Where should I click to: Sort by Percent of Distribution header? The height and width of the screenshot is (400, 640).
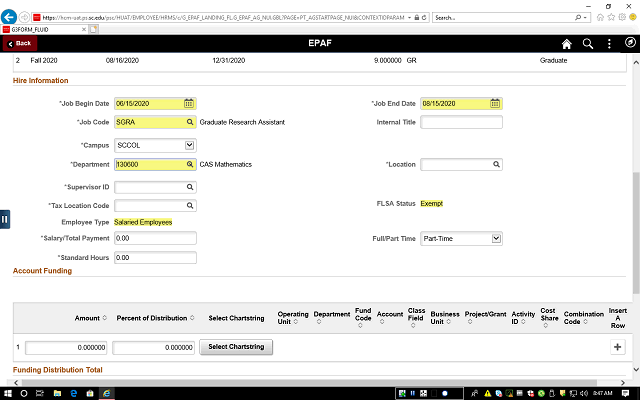pos(156,318)
